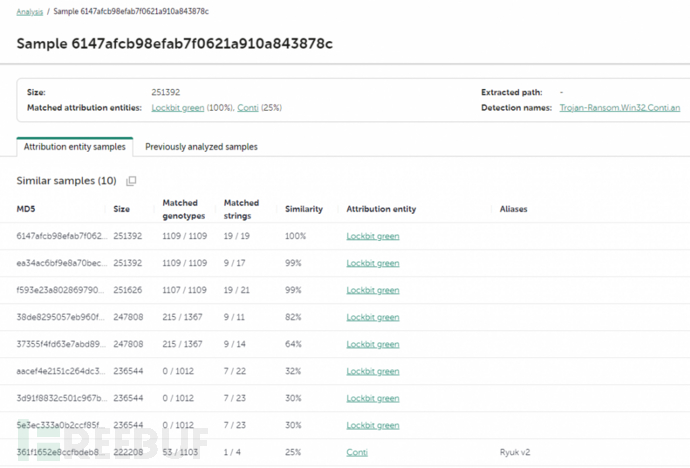Click Size value 251392 in summary box
The width and height of the screenshot is (690, 468).
[166, 92]
